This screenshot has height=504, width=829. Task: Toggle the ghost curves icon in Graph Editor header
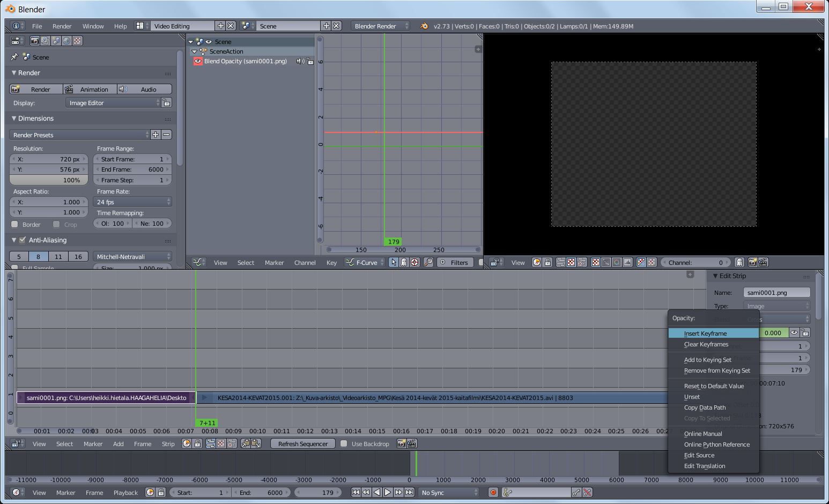click(x=404, y=262)
